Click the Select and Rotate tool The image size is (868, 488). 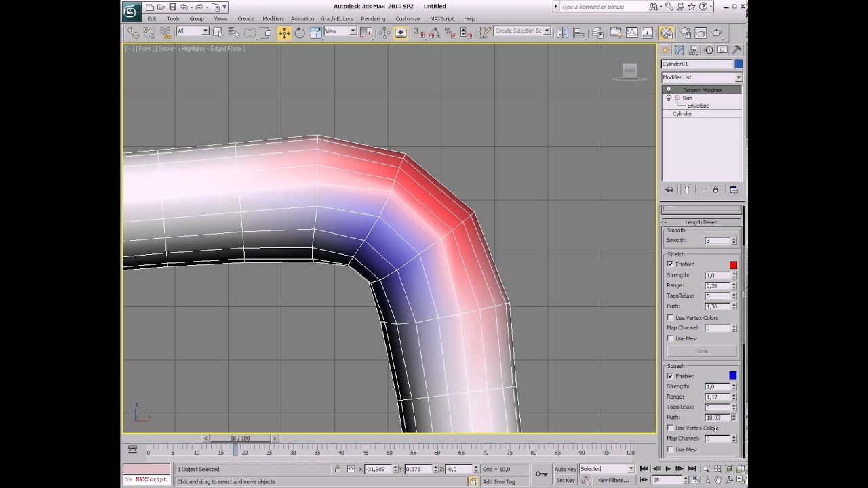(x=300, y=33)
